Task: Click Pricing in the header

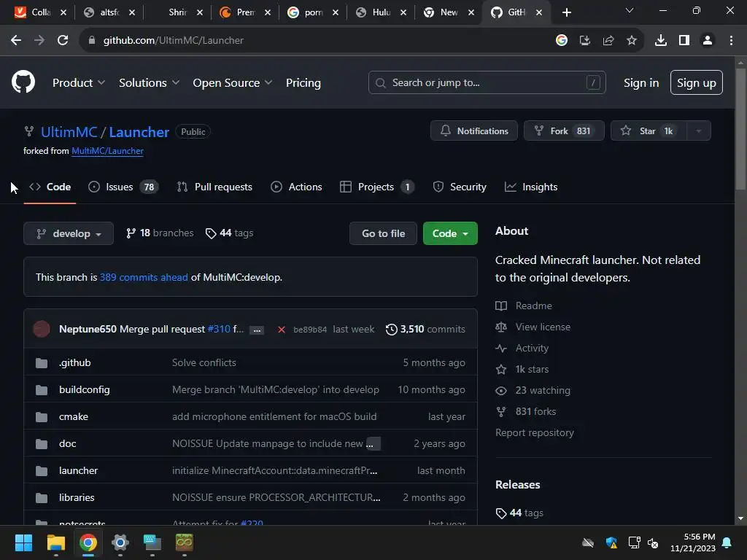Action: pos(303,83)
